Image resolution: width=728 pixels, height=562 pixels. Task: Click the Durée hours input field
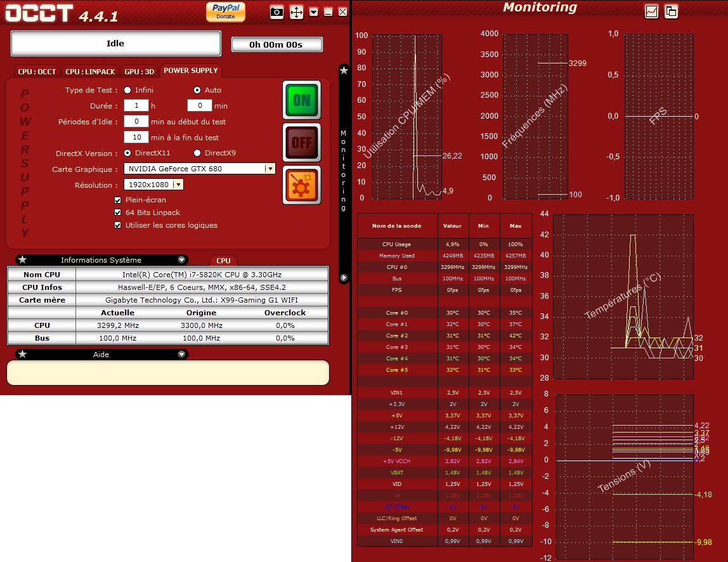[x=136, y=106]
